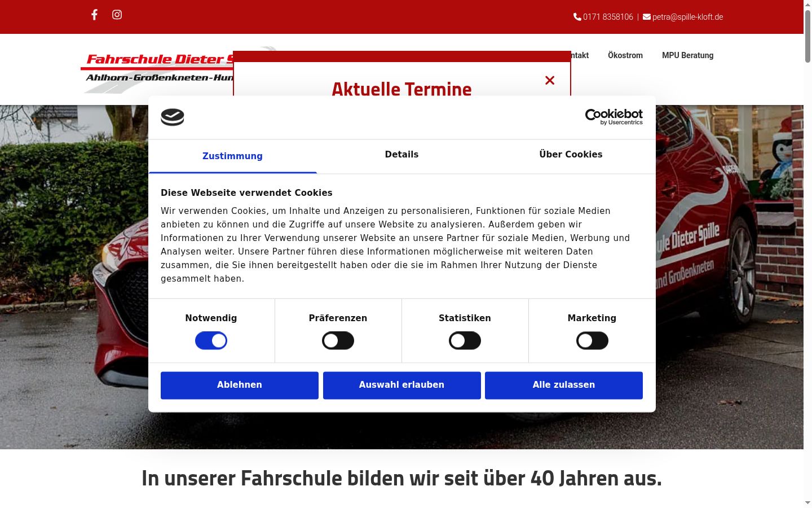
Task: Enable the Präferenzen cookie switch
Action: pyautogui.click(x=338, y=340)
